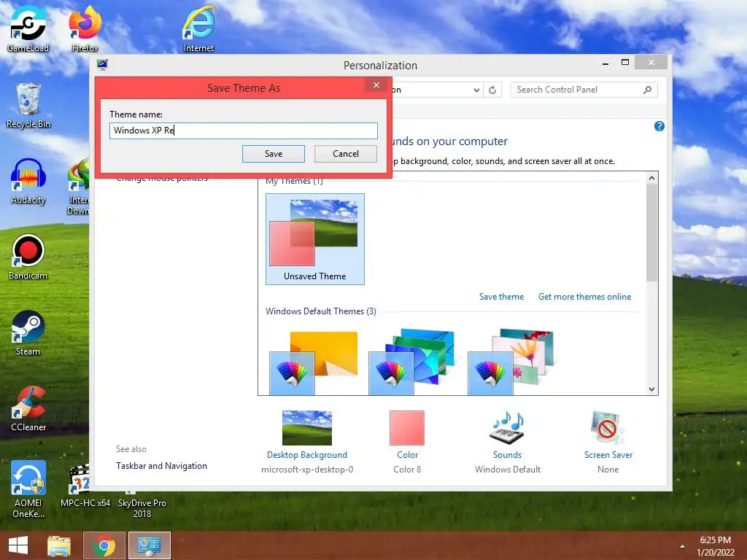The width and height of the screenshot is (747, 560).
Task: Click the search magnifier in Control Panel
Action: [x=648, y=90]
